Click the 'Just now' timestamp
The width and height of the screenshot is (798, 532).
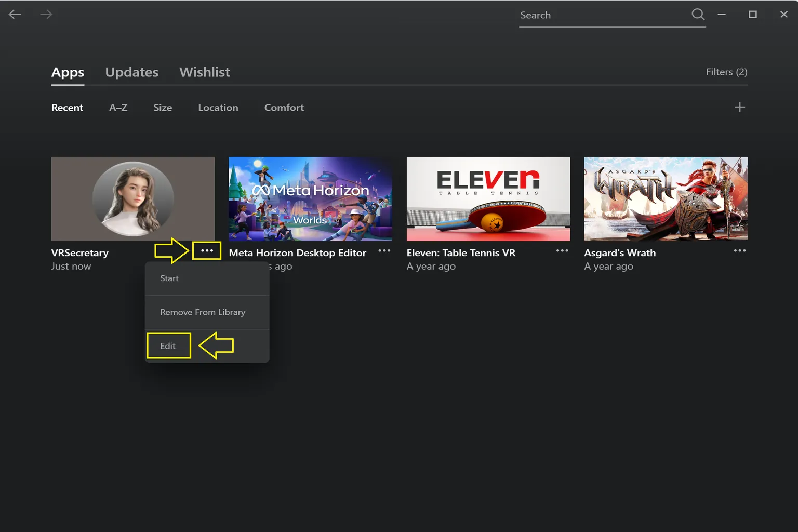tap(71, 267)
